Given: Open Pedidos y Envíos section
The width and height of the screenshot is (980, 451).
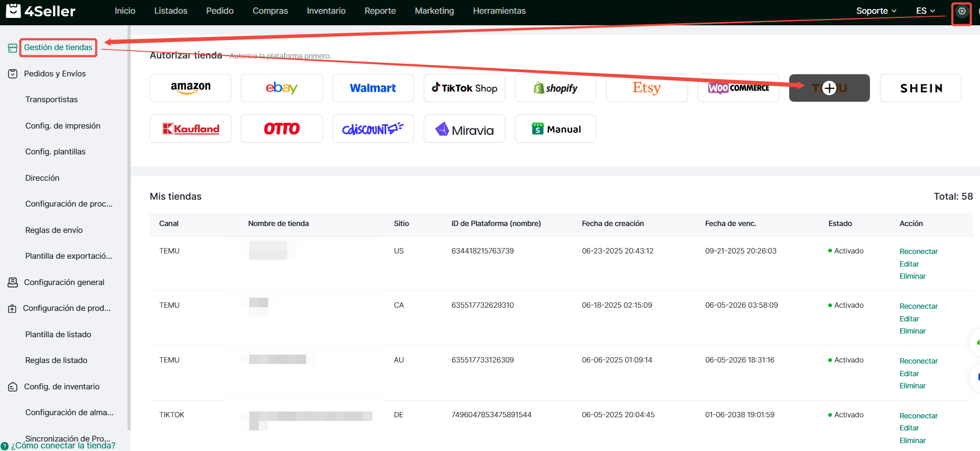Looking at the screenshot, I should pyautogui.click(x=55, y=74).
